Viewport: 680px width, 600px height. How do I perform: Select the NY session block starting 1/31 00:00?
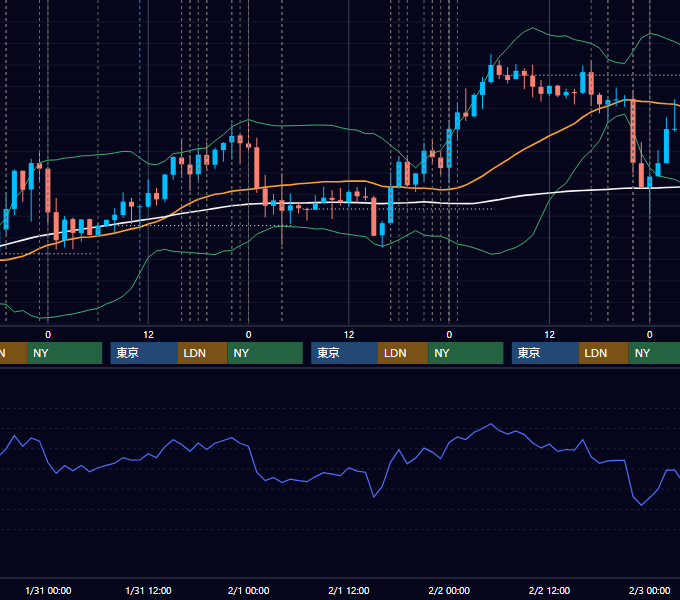(64, 353)
